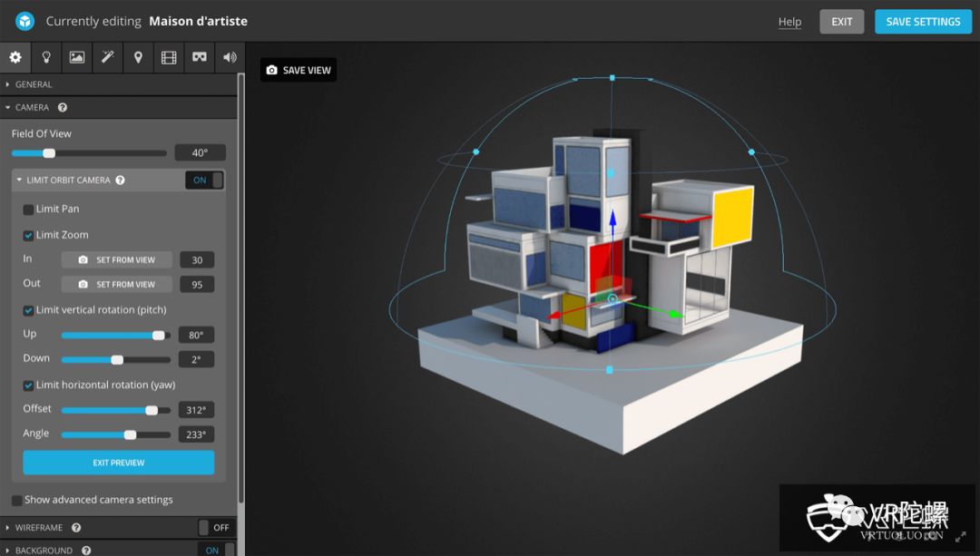Click Set From View for zoom In
The height and width of the screenshot is (556, 980).
pyautogui.click(x=116, y=260)
